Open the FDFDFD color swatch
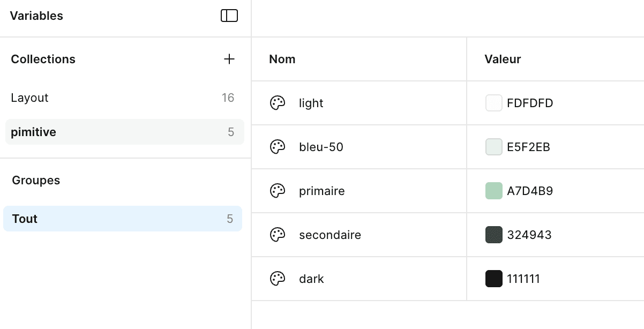The width and height of the screenshot is (644, 329). (493, 103)
